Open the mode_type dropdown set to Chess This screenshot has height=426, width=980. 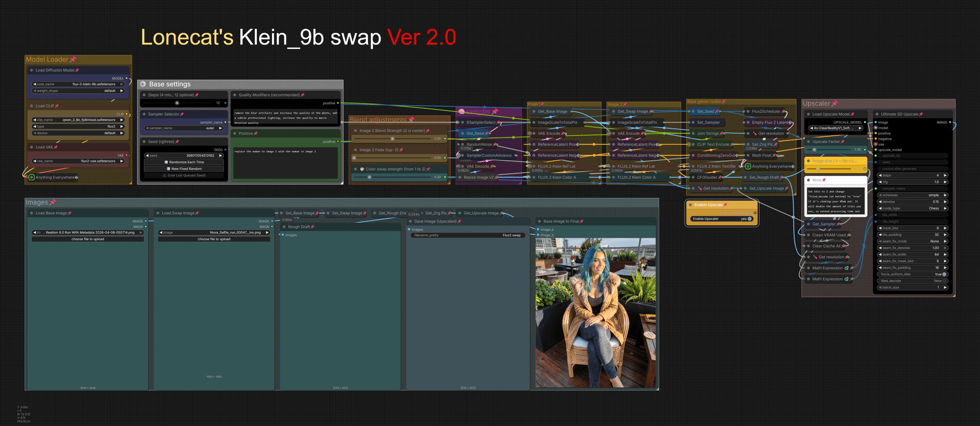[x=912, y=208]
